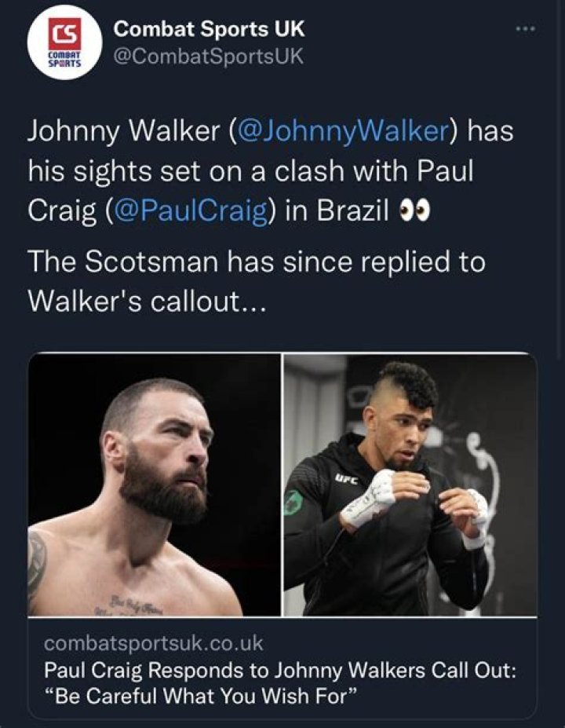Image resolution: width=565 pixels, height=728 pixels.
Task: Click the eyes emoji in the tweet
Action: (x=416, y=212)
